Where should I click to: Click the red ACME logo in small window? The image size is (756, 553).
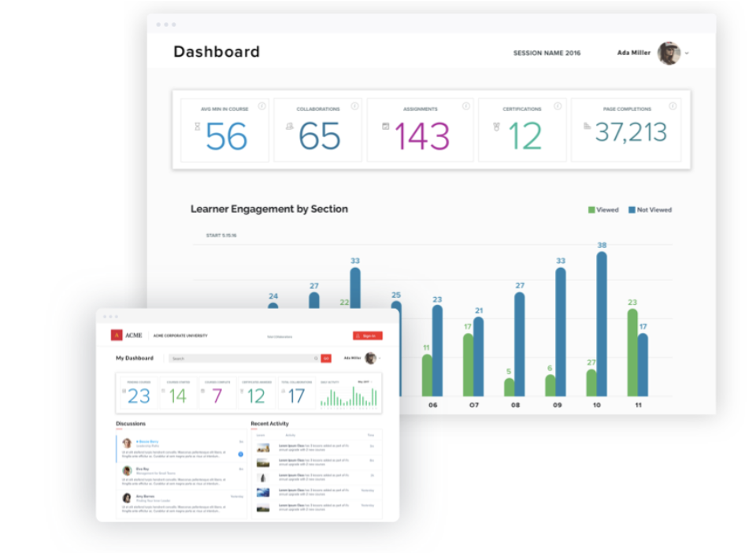click(117, 335)
